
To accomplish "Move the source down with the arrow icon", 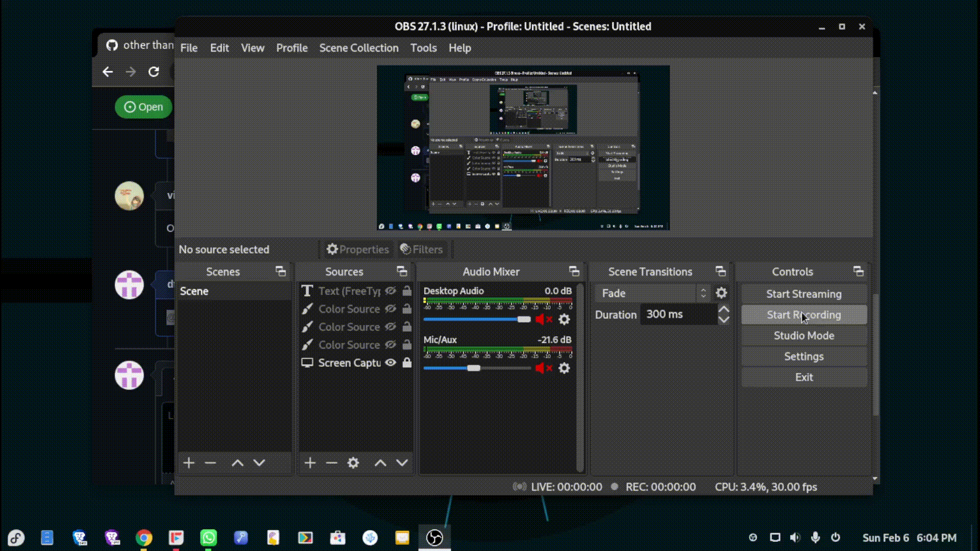I will (402, 463).
